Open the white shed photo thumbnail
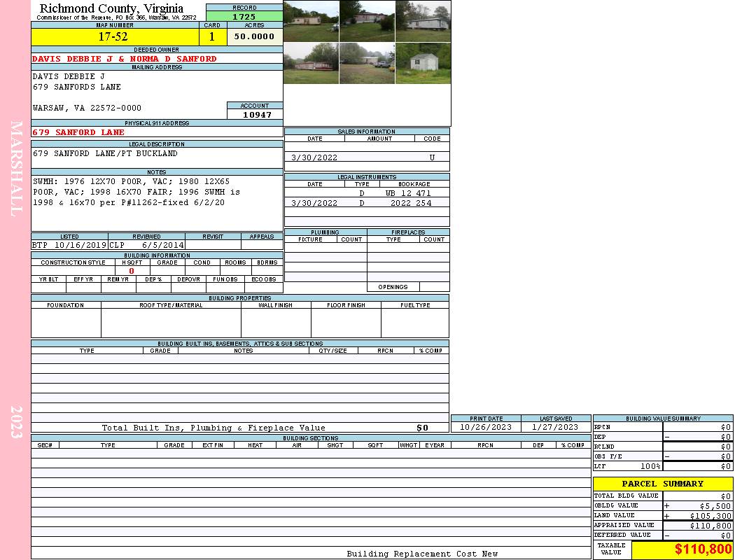 click(x=423, y=64)
